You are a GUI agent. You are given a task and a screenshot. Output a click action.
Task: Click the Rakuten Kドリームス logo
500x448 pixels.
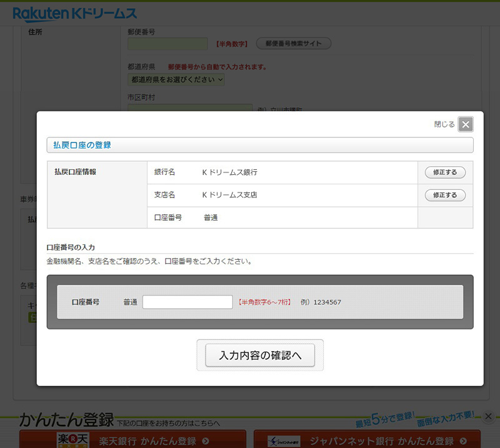click(74, 14)
